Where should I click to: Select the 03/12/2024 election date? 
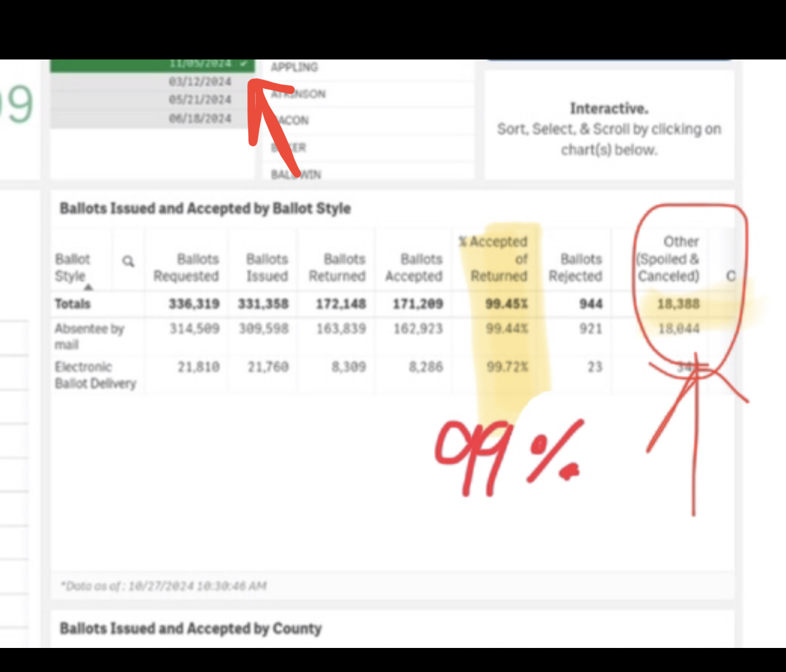200,82
